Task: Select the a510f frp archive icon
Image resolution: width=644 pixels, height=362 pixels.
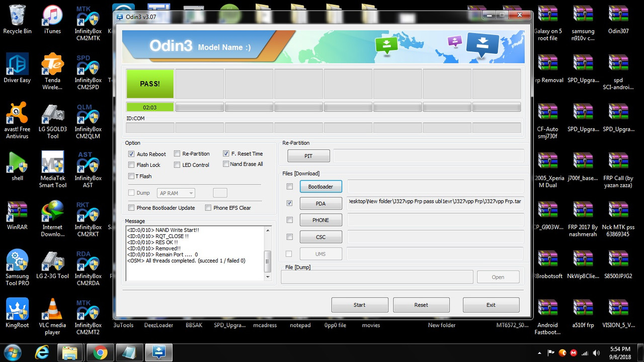Action: coord(583,314)
